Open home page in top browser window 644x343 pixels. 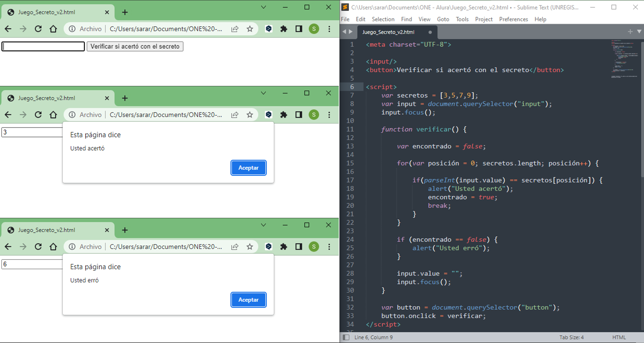(x=53, y=29)
